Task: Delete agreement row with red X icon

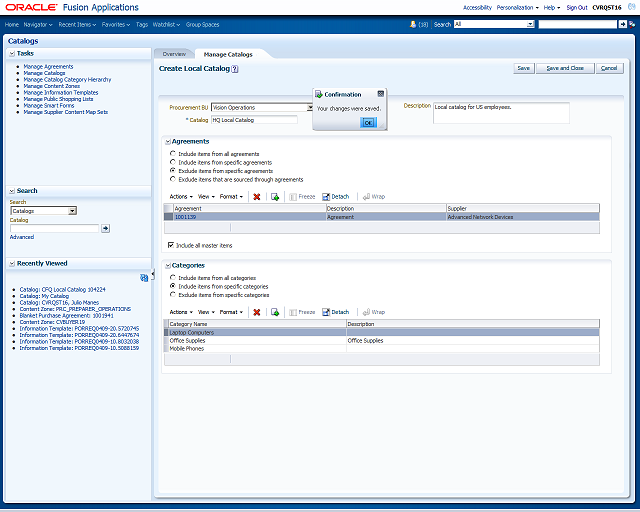Action: click(257, 197)
